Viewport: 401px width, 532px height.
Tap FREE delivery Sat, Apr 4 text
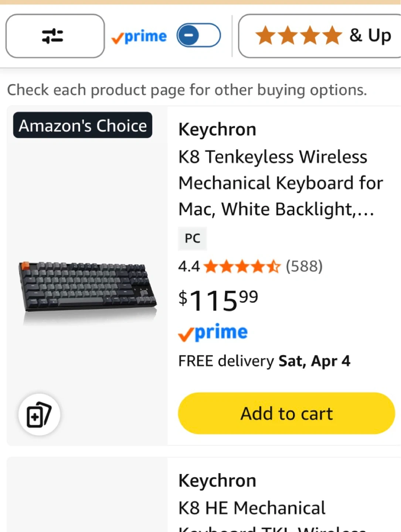point(264,361)
